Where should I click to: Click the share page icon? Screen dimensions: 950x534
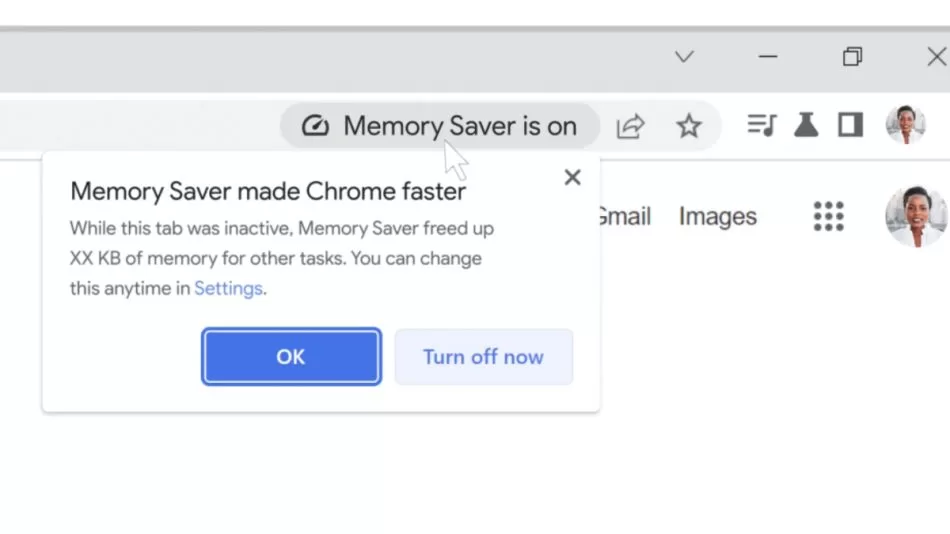(630, 126)
